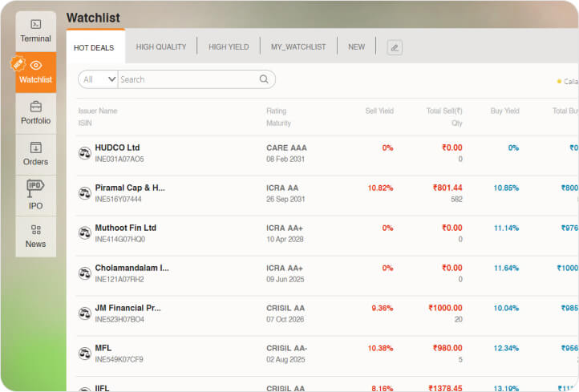Click the Muthoot Fin Ltd issuer icon
This screenshot has height=392, width=579.
(84, 233)
